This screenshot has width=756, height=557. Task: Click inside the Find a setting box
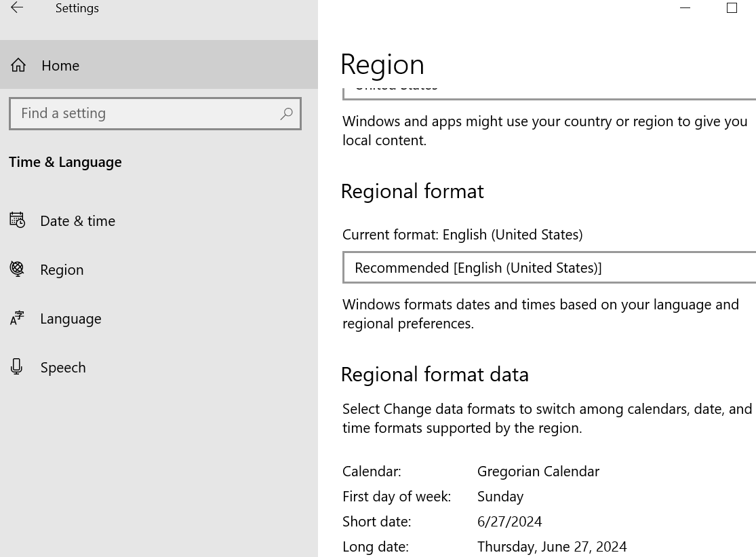(136, 113)
